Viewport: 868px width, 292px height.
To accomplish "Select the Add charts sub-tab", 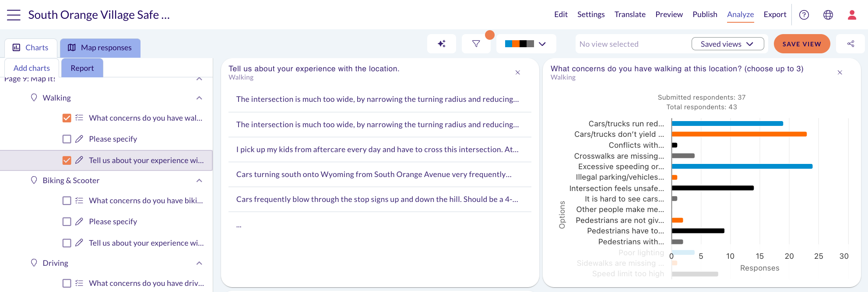I will point(32,68).
